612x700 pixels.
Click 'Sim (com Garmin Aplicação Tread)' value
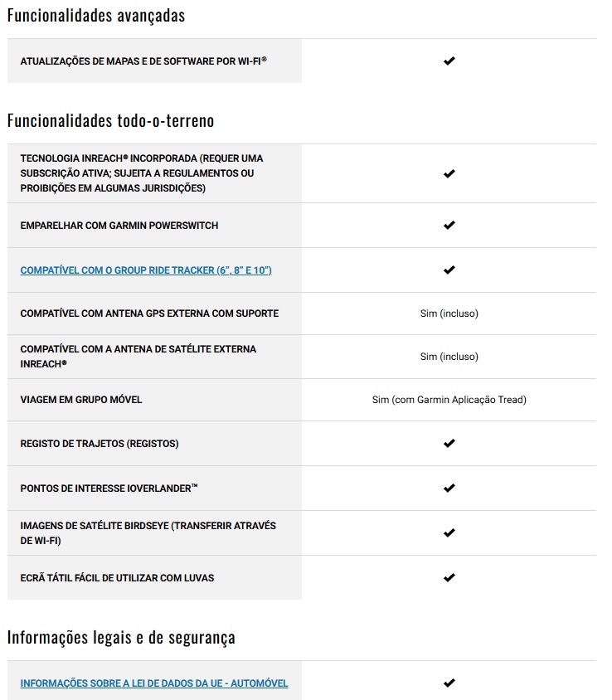click(449, 400)
